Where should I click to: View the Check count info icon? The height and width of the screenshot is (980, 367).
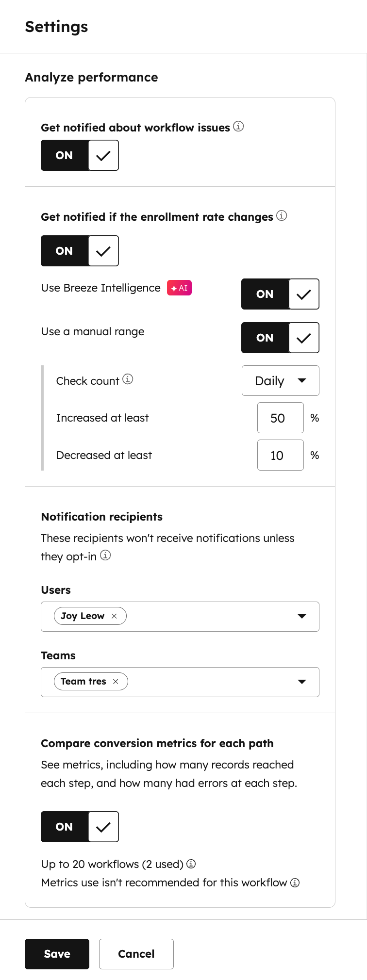(128, 380)
